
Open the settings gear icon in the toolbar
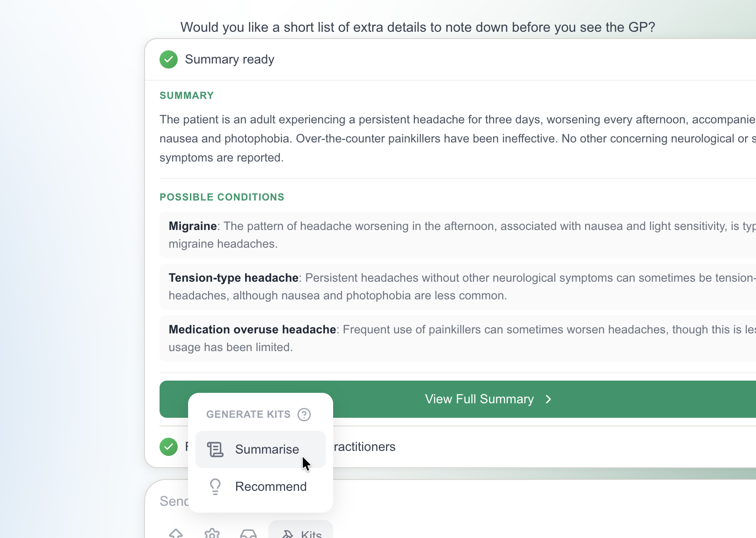tap(212, 533)
